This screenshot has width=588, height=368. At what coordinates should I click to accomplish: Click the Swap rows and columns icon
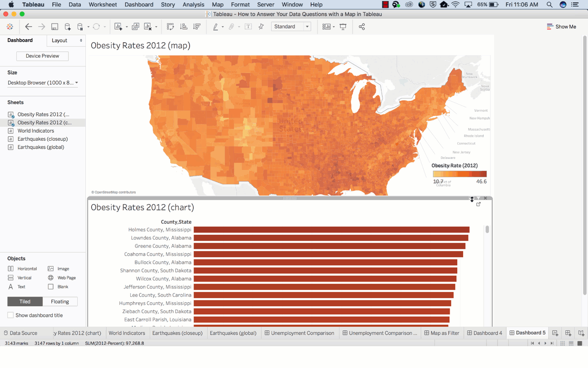click(170, 27)
